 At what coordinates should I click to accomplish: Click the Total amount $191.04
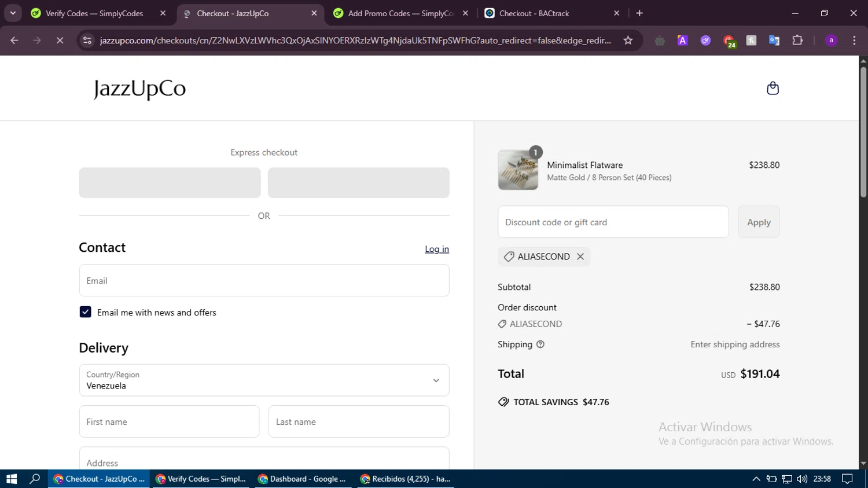[760, 374]
